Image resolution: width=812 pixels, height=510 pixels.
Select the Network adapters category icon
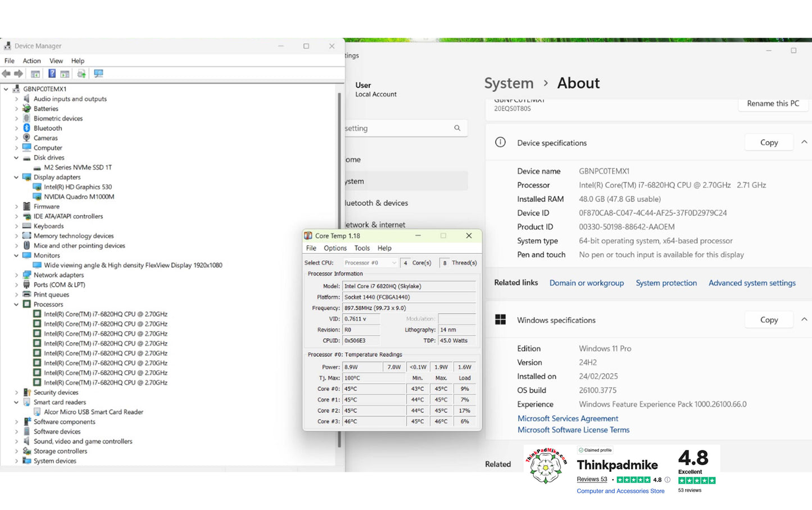point(26,275)
